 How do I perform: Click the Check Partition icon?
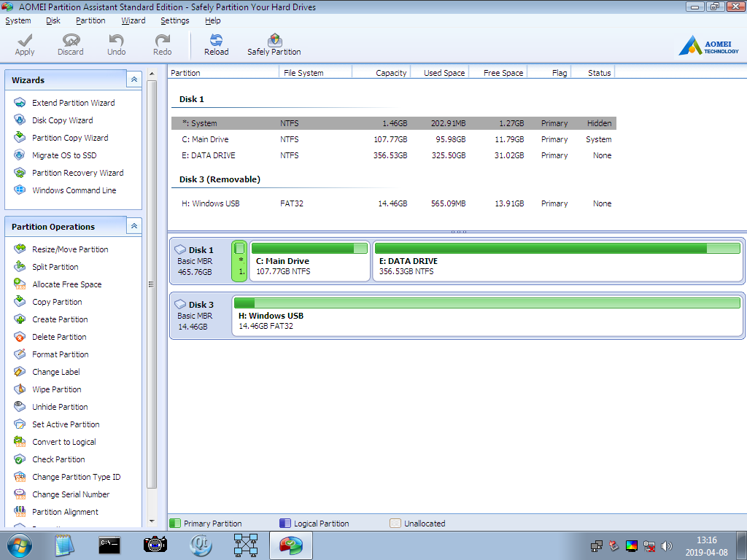(20, 459)
